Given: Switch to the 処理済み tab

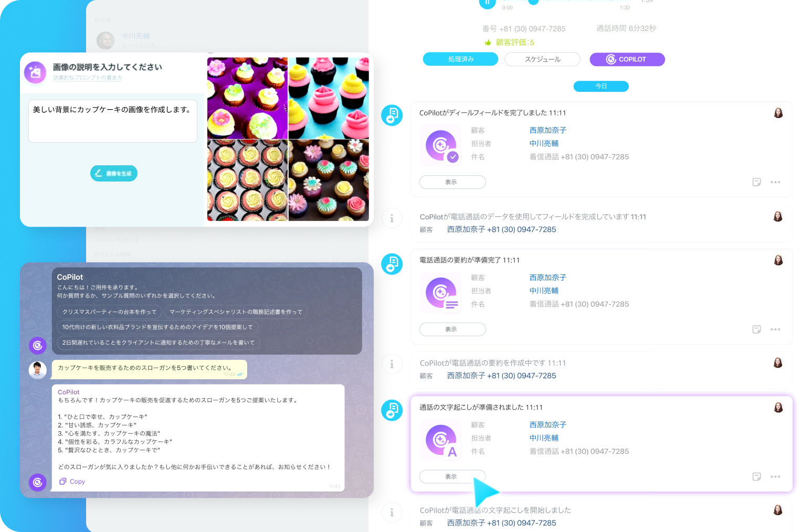Looking at the screenshot, I should (x=460, y=59).
